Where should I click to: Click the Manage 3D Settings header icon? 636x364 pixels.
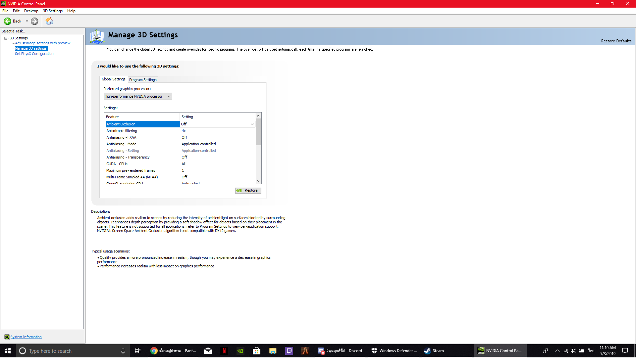(97, 36)
